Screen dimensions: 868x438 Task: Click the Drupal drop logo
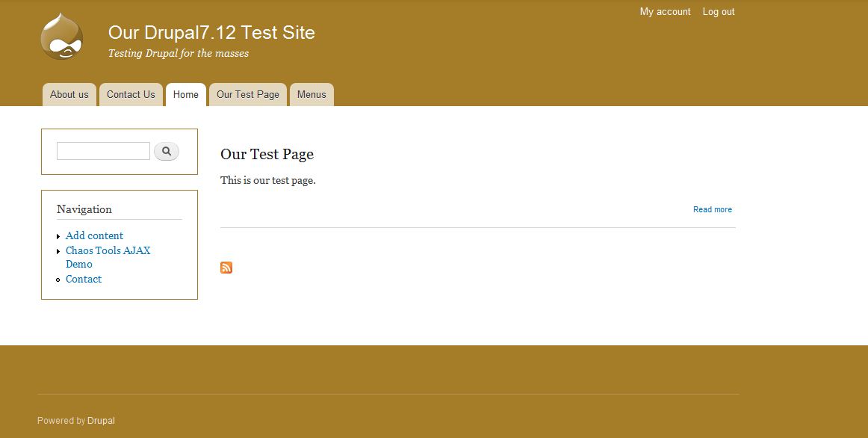61,37
